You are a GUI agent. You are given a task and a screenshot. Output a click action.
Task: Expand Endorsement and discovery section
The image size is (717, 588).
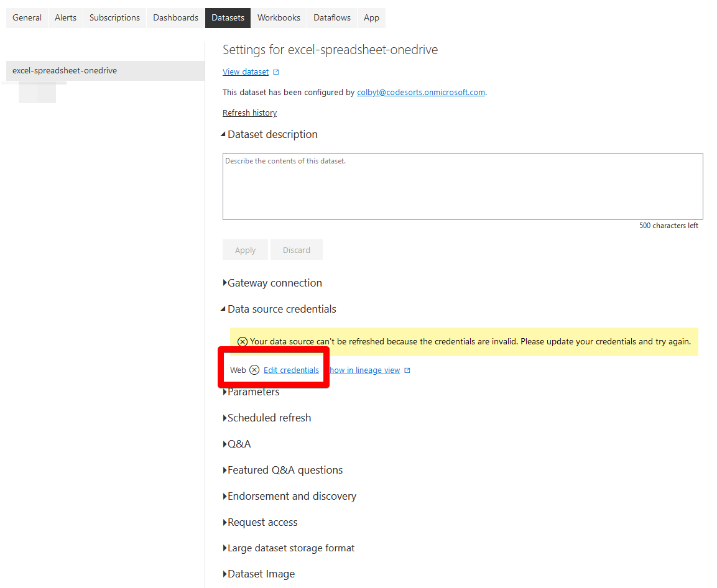[224, 496]
